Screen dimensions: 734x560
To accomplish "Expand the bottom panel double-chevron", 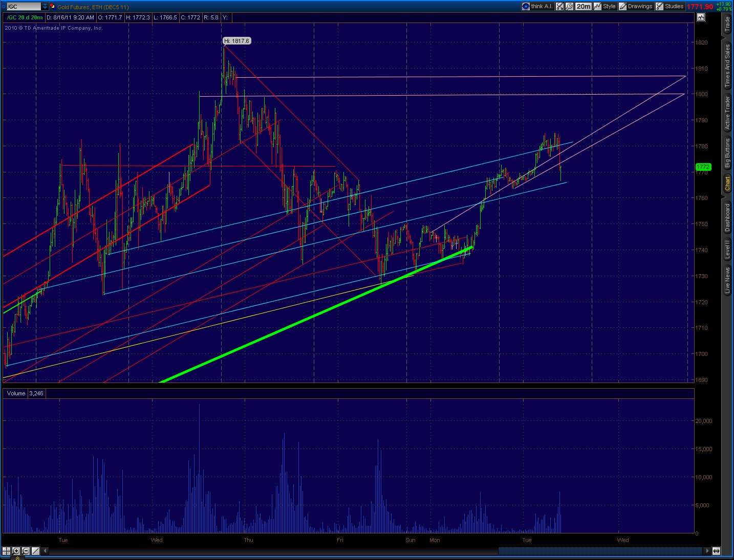I will click(17, 558).
